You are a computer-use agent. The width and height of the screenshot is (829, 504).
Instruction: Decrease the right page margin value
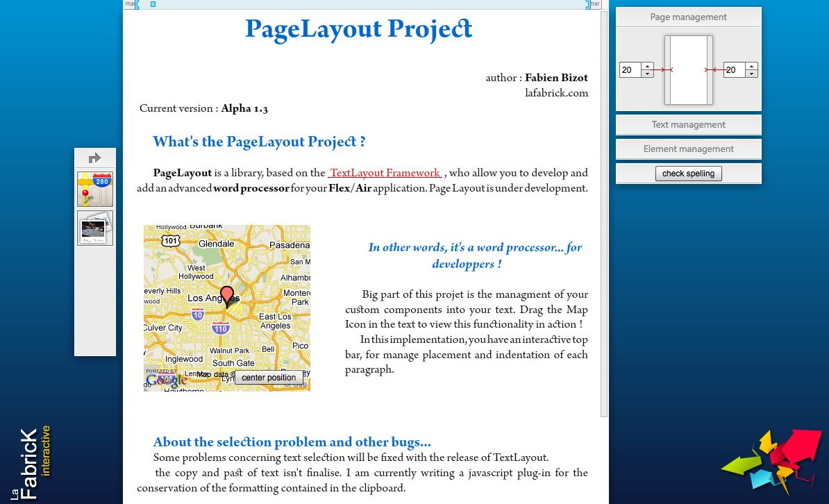[751, 74]
